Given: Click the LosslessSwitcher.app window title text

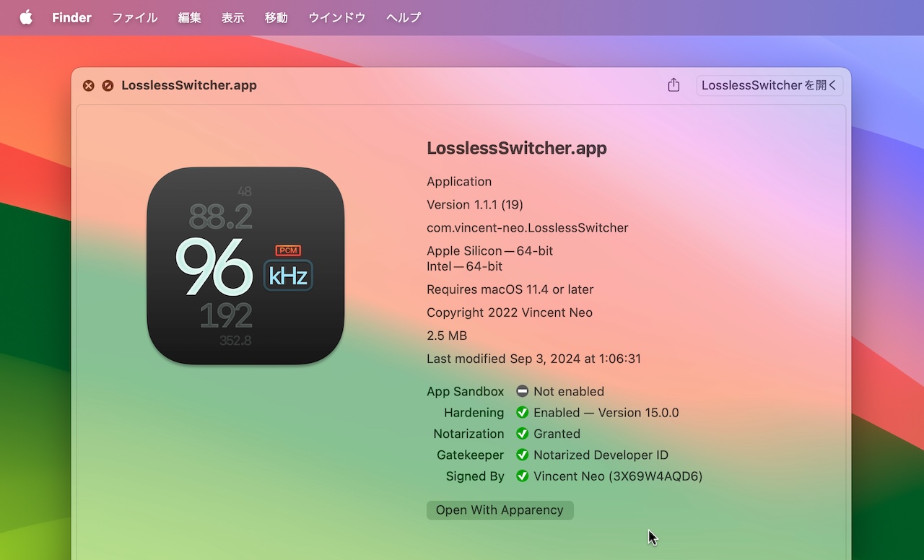Looking at the screenshot, I should point(189,85).
